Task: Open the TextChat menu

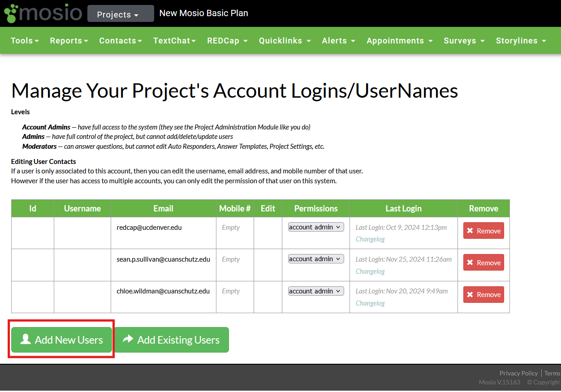Action: tap(174, 41)
